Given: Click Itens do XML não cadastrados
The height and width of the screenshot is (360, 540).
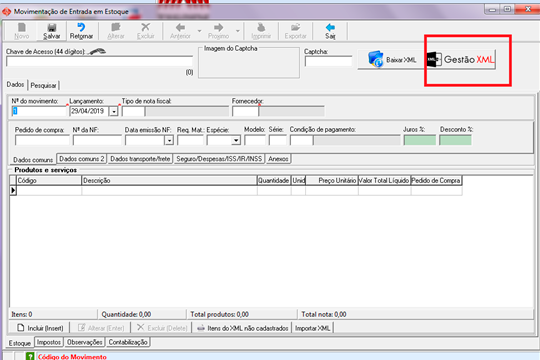Looking at the screenshot, I should point(243,328).
